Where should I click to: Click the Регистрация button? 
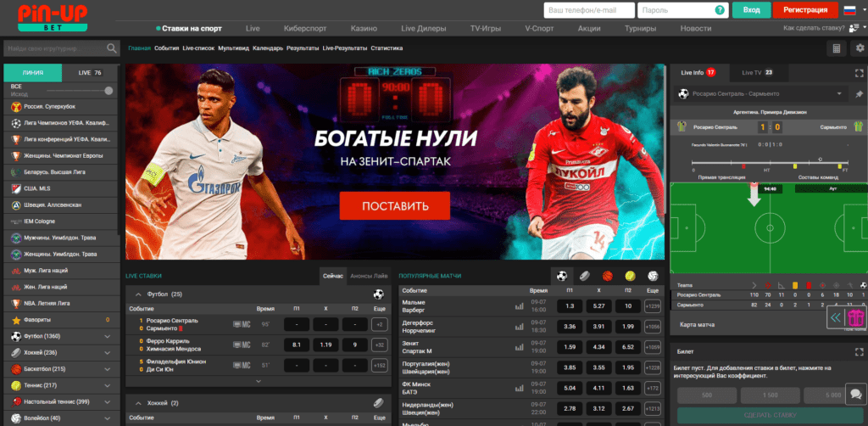coord(805,10)
